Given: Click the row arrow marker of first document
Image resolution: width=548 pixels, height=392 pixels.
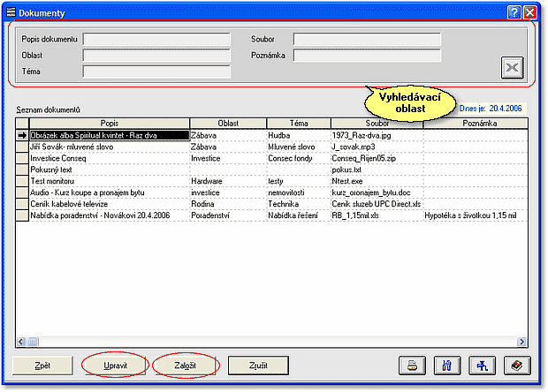Looking at the screenshot, I should point(22,135).
